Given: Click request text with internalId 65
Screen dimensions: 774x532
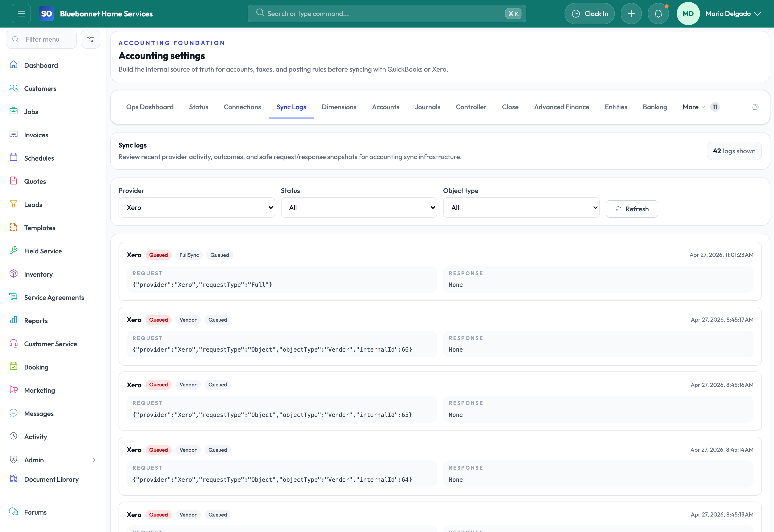Looking at the screenshot, I should pos(272,415).
